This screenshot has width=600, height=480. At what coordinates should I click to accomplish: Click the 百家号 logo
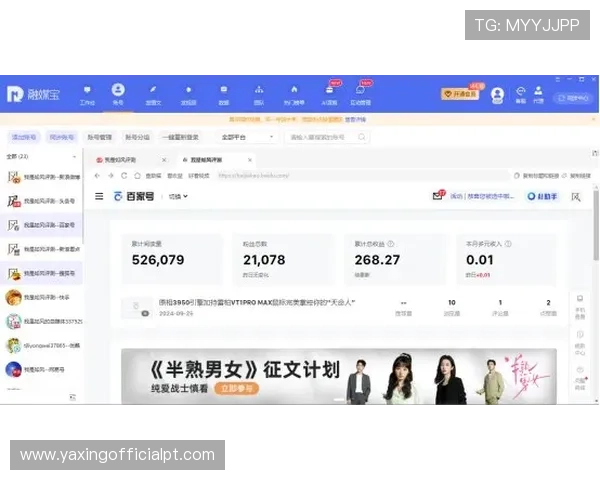pos(134,196)
